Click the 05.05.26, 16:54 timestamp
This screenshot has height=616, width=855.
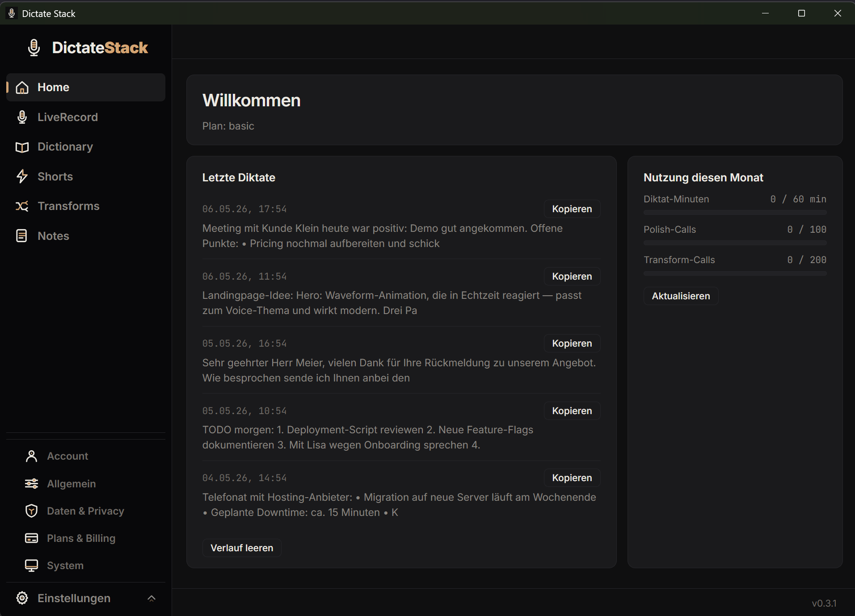coord(244,344)
